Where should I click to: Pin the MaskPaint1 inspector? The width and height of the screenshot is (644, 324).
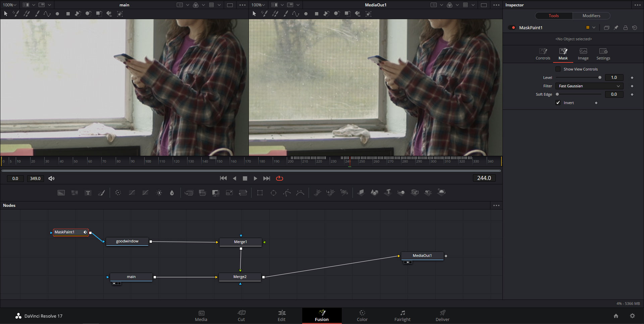[x=616, y=28]
